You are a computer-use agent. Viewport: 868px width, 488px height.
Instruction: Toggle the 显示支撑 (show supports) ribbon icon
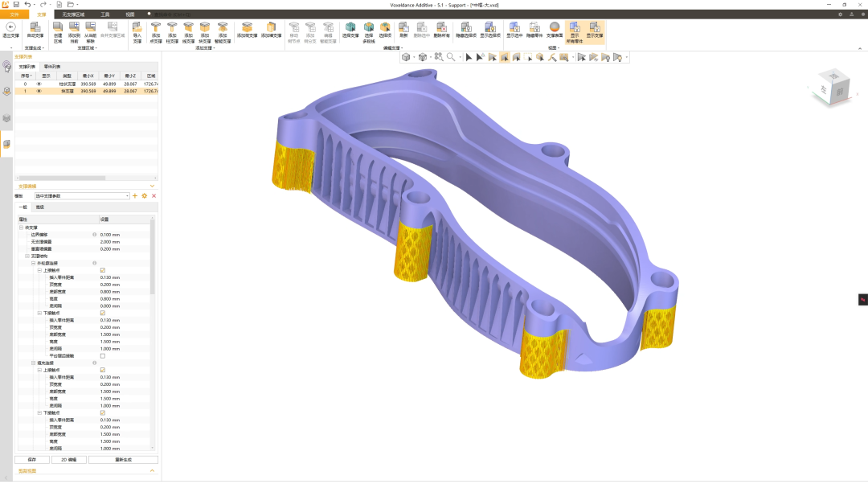[x=595, y=31]
